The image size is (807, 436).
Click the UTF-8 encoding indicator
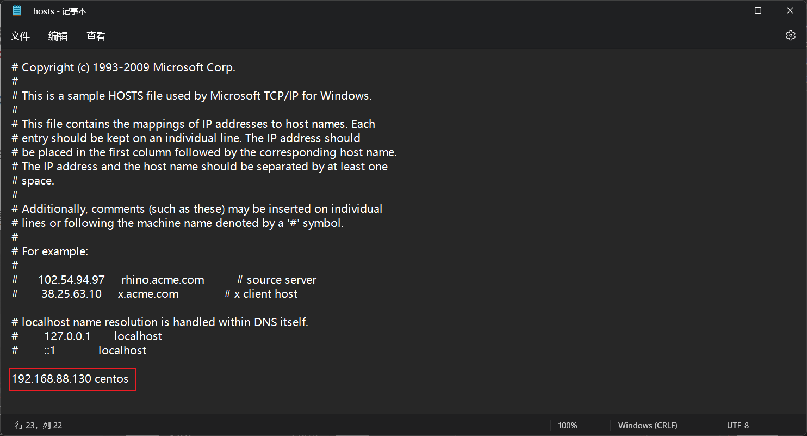tap(738, 425)
